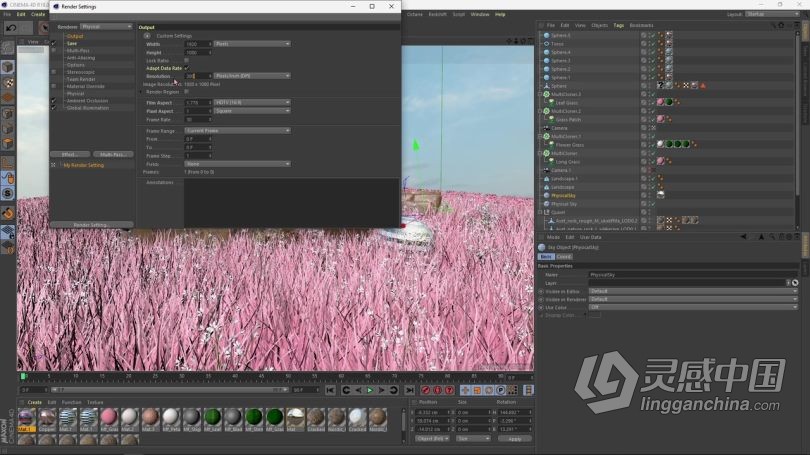Viewport: 810px width, 455px height.
Task: Open the Pixel Aspect Square dropdown
Action: click(252, 111)
